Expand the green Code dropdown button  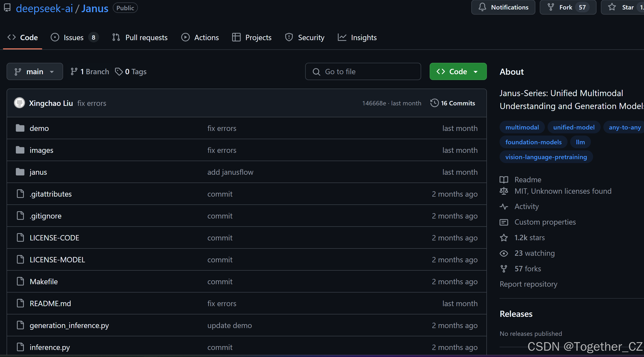click(x=458, y=72)
